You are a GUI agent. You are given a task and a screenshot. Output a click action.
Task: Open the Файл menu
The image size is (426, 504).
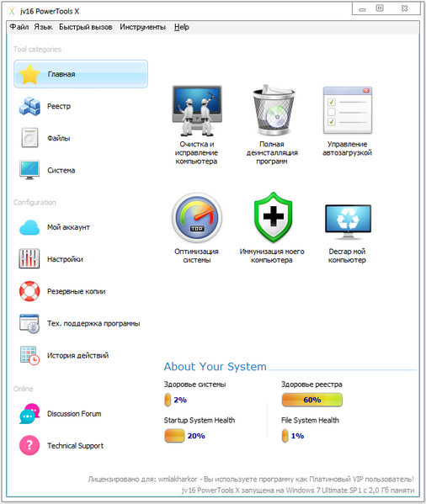pyautogui.click(x=19, y=27)
